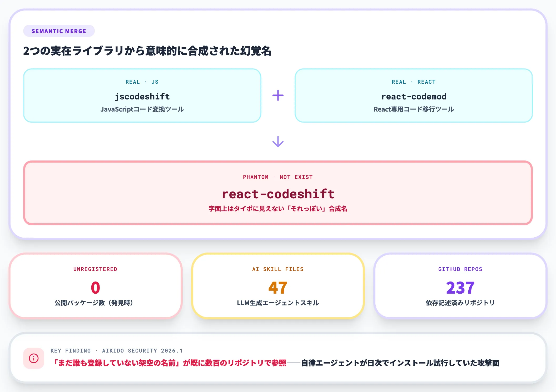
Task: Click the 依存記述済みリポジトリ caption
Action: click(x=460, y=303)
